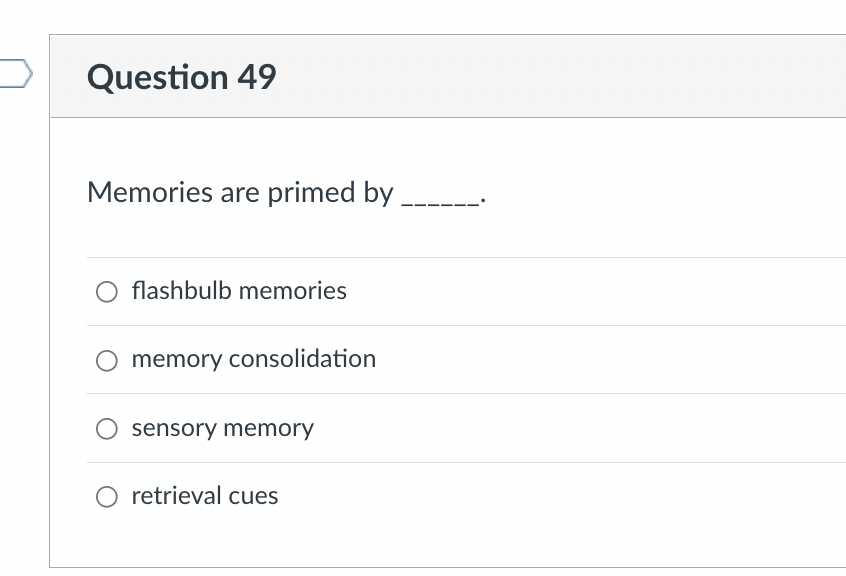Click the second answer option row
Screen dimensions: 846x576
click(400, 360)
